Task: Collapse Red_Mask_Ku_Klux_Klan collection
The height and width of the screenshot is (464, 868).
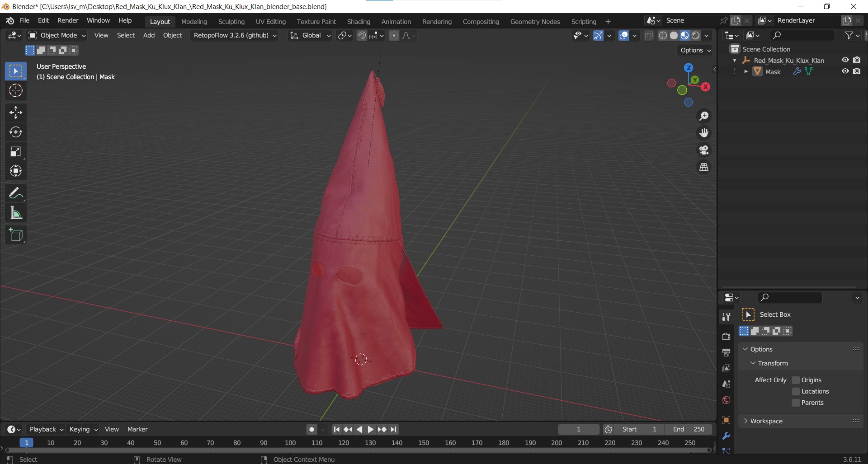Action: coord(735,60)
